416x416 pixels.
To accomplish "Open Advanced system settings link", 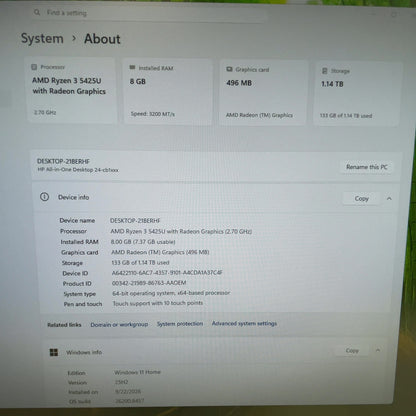I will [244, 323].
